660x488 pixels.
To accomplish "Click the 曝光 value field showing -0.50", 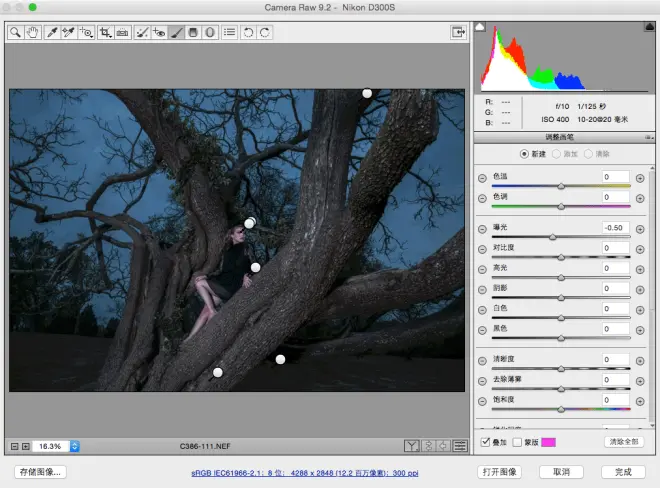I will pos(616,228).
